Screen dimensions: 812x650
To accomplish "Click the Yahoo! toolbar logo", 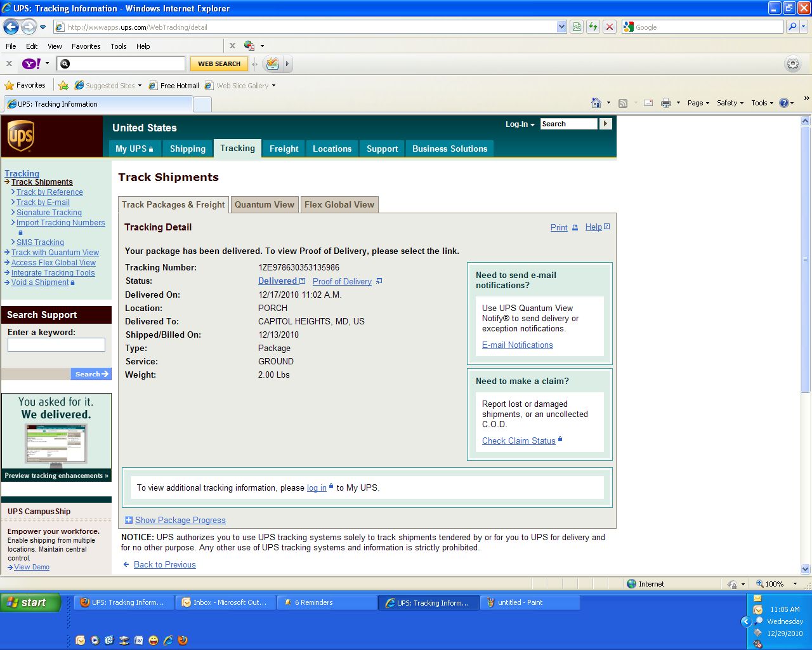I will 31,63.
